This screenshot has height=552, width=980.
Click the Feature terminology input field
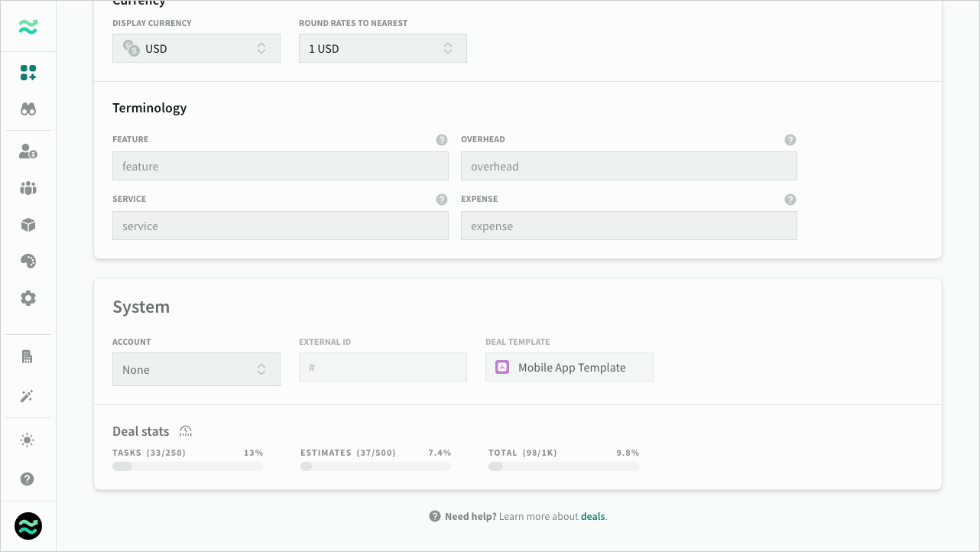click(x=280, y=166)
